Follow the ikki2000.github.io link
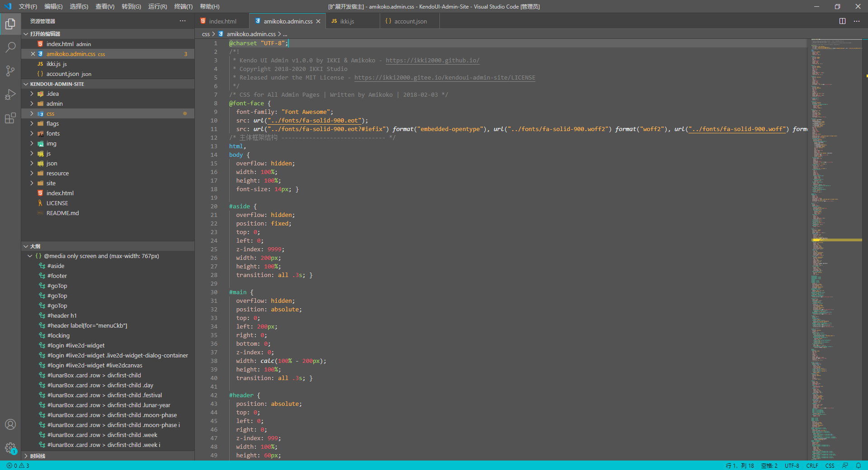Viewport: 868px width, 470px height. [432, 61]
